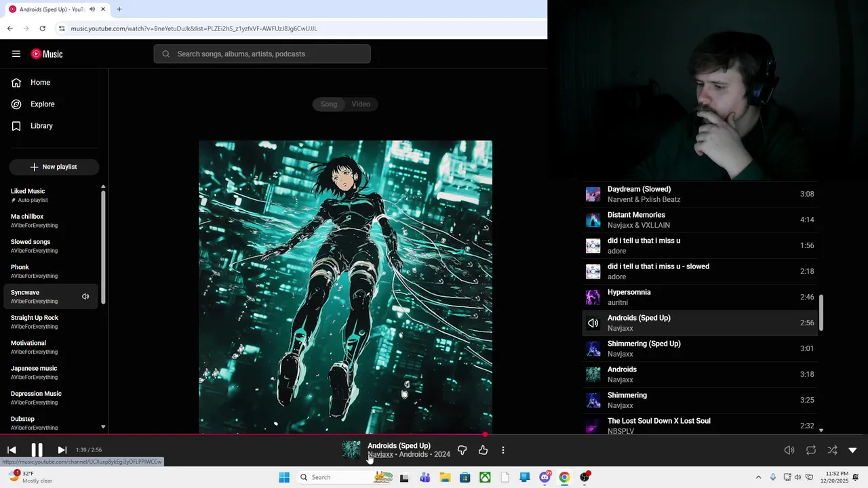Open Motivational playlist
The width and height of the screenshot is (868, 488).
[51, 347]
